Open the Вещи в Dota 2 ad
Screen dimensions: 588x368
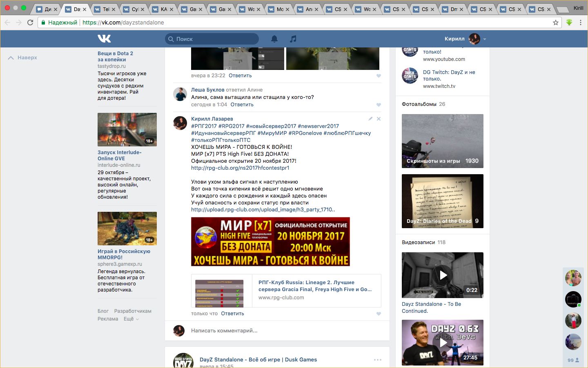coord(115,56)
